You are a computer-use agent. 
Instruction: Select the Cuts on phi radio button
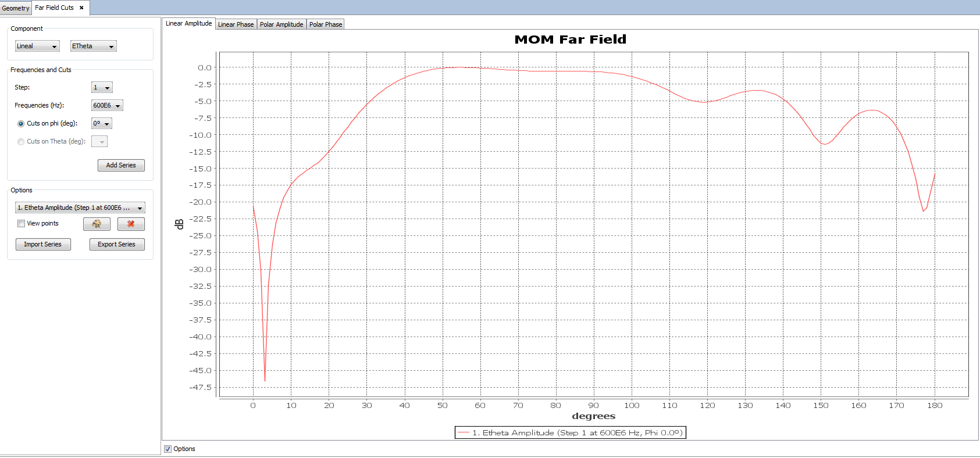click(x=21, y=124)
